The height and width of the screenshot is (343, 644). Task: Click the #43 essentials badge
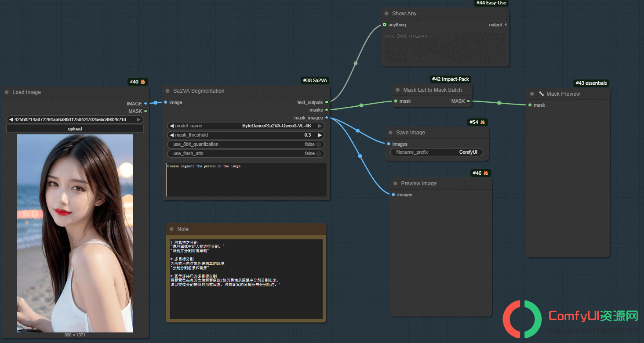[591, 83]
